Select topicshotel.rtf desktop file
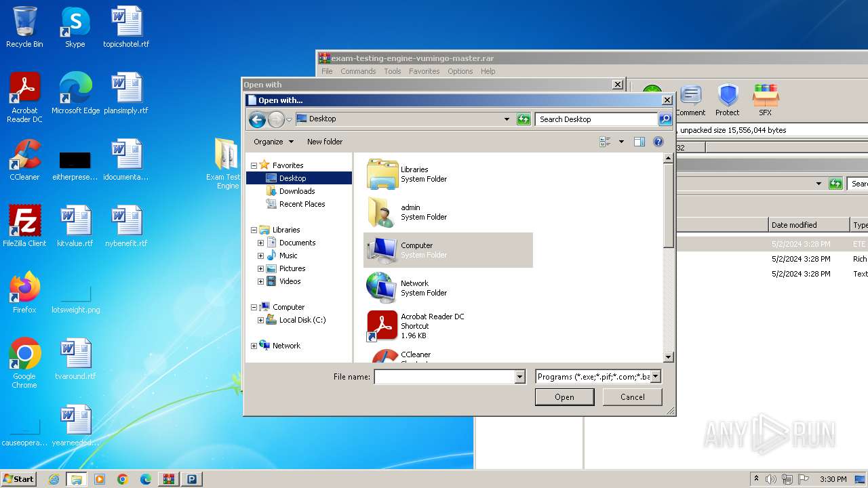Screen dimensions: 868x488 pyautogui.click(x=126, y=27)
